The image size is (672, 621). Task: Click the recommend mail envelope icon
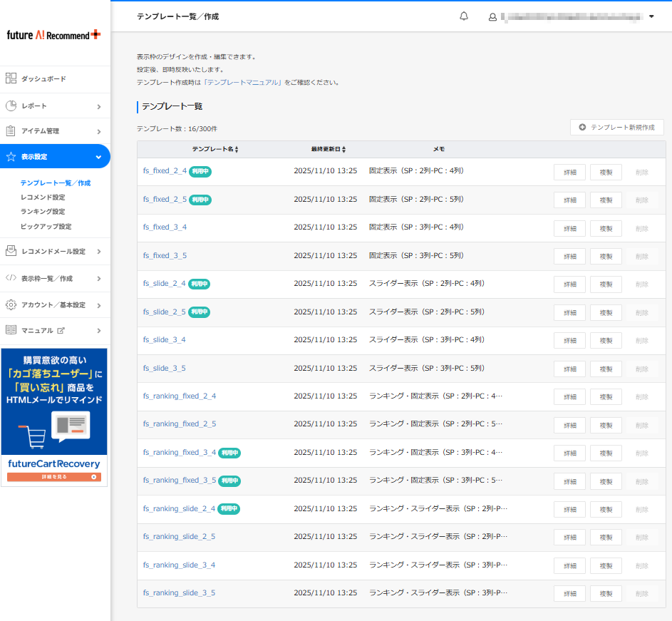click(11, 251)
